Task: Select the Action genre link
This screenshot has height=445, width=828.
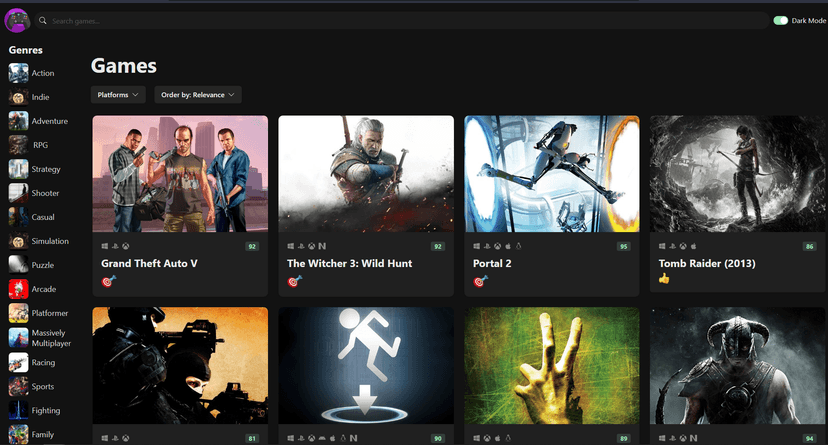Action: (43, 73)
